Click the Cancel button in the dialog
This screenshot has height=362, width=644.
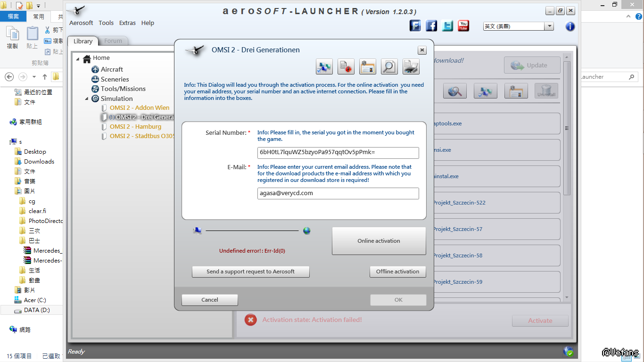point(210,300)
